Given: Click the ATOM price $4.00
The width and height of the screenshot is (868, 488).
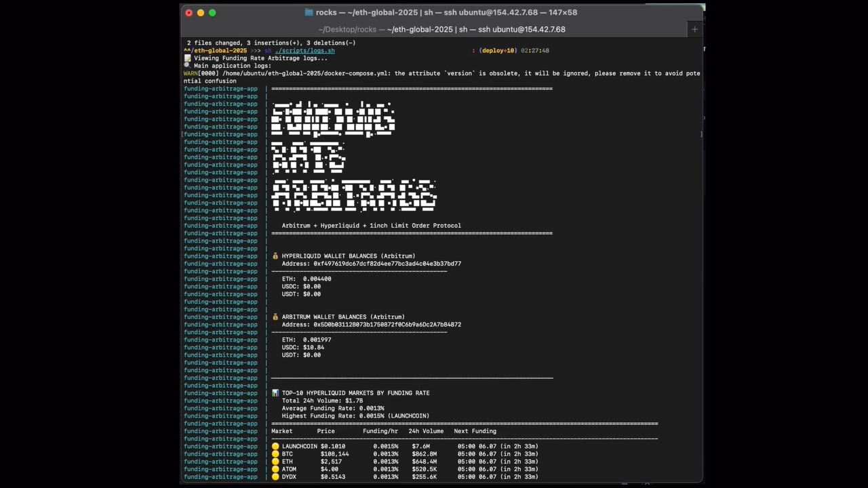Looking at the screenshot, I should coord(330,469).
